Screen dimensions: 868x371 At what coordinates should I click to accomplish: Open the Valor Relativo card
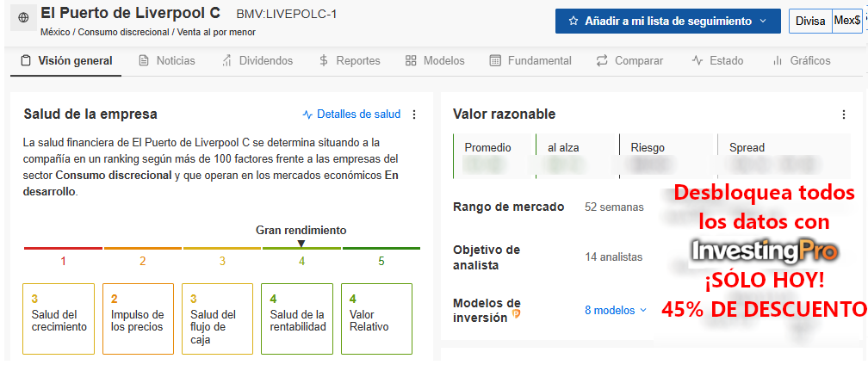[377, 319]
